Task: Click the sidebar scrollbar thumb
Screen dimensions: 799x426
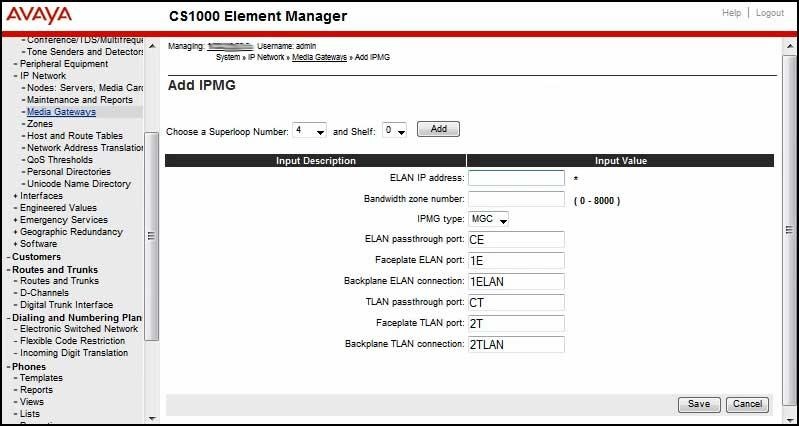Action: 151,236
